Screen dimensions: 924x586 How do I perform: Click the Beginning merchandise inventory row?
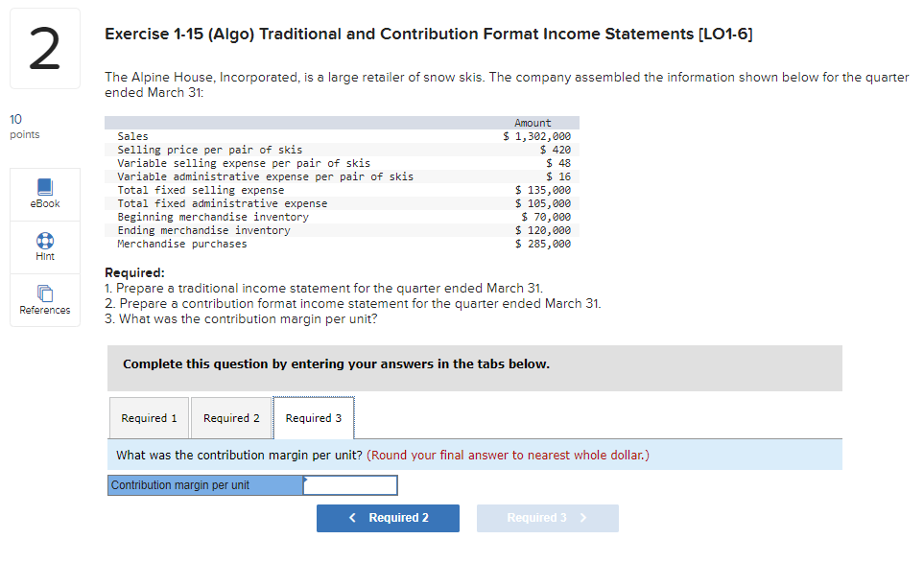342,218
